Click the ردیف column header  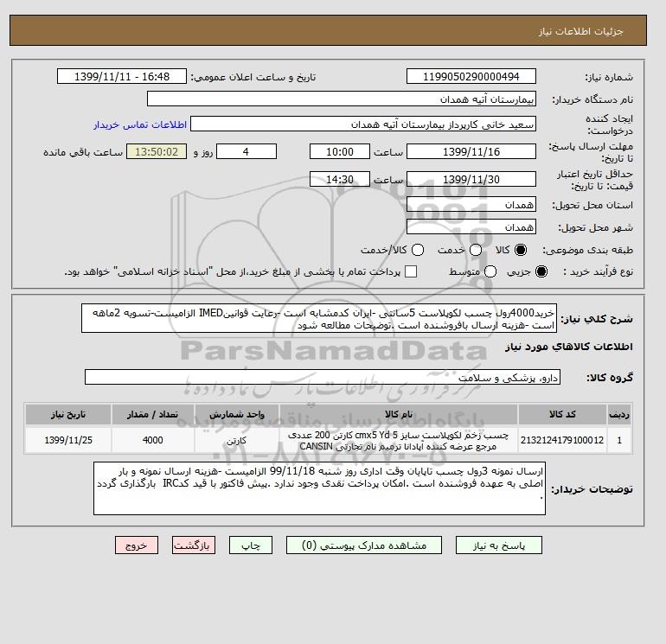pyautogui.click(x=619, y=414)
